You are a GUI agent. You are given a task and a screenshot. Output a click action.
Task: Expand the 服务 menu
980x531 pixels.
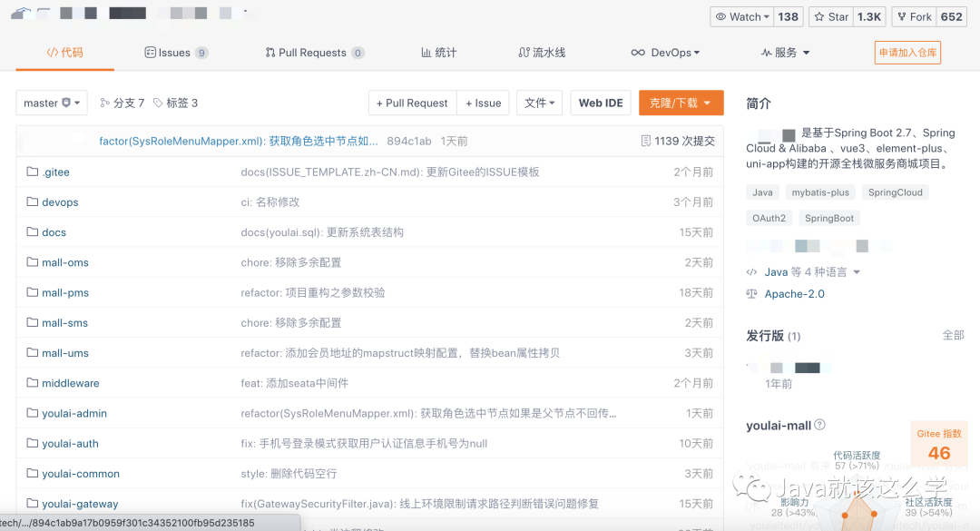[785, 53]
